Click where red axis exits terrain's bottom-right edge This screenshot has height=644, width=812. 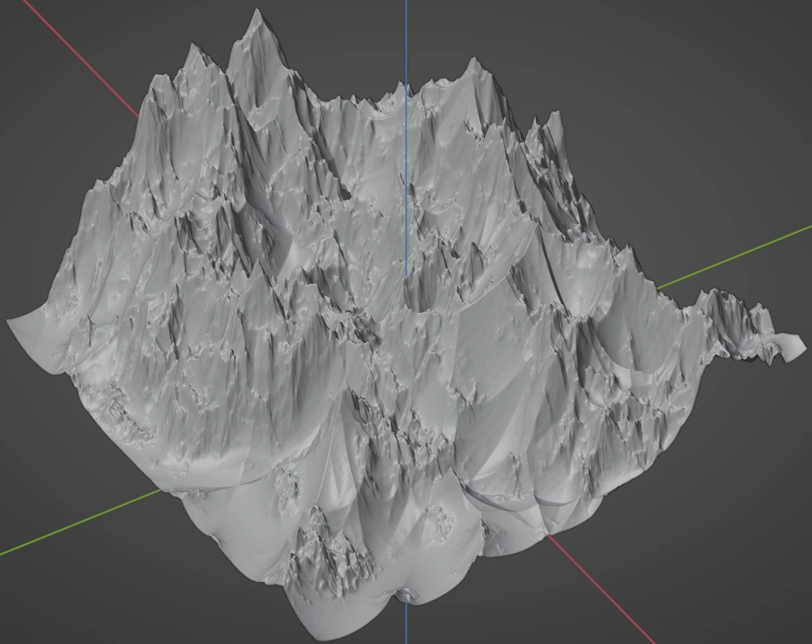548,536
